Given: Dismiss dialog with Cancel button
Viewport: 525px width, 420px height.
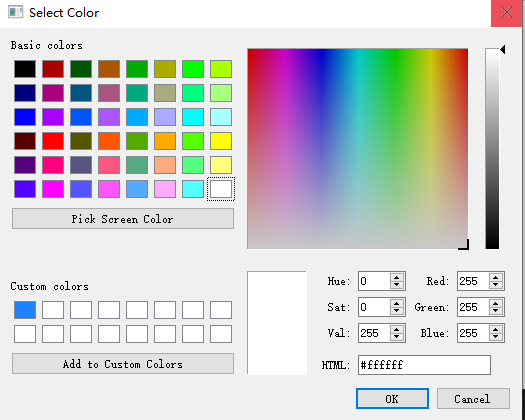Looking at the screenshot, I should (x=473, y=399).
